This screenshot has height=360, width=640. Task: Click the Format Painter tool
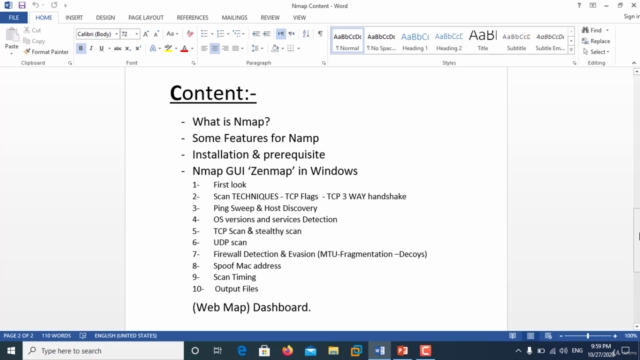[x=46, y=52]
